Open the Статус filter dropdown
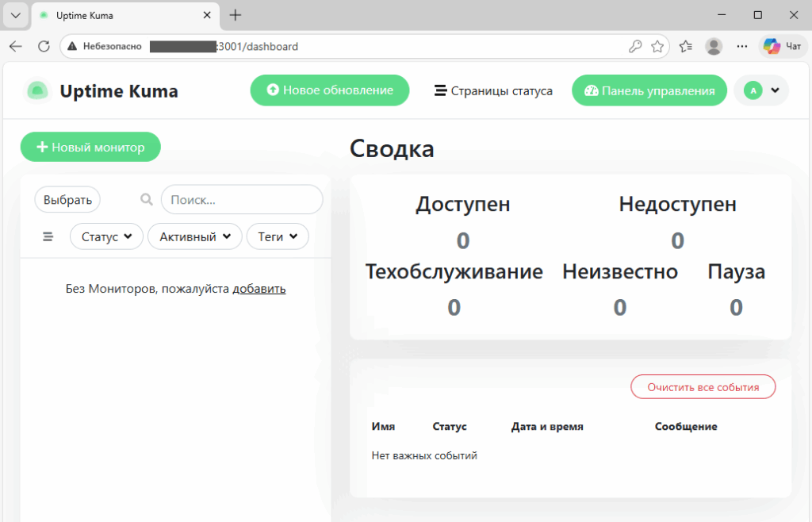 coord(106,236)
